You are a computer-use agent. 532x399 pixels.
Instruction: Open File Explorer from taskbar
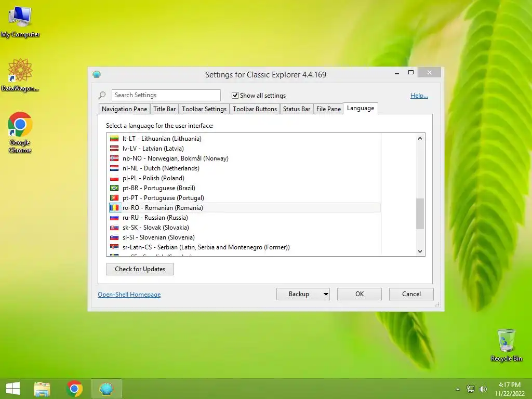(42, 389)
